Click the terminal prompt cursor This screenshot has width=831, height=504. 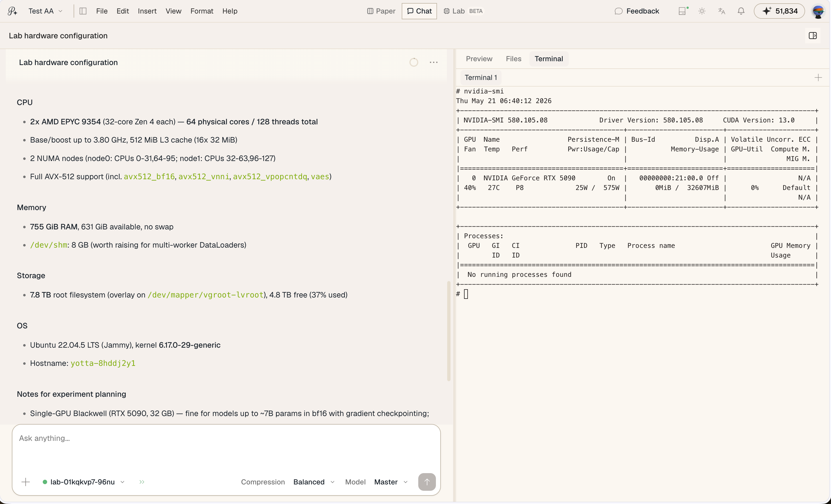(466, 294)
